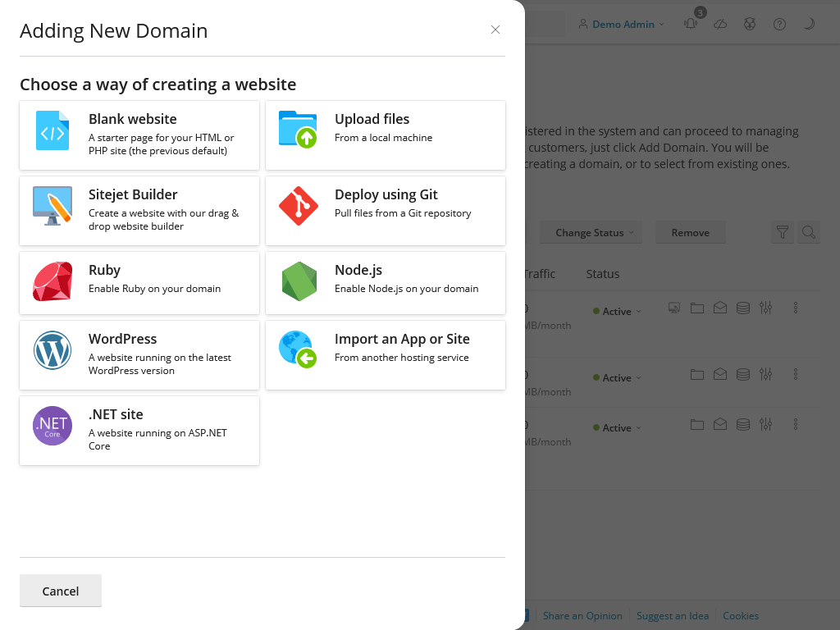Open the notifications bell icon
The image size is (840, 630).
point(691,25)
